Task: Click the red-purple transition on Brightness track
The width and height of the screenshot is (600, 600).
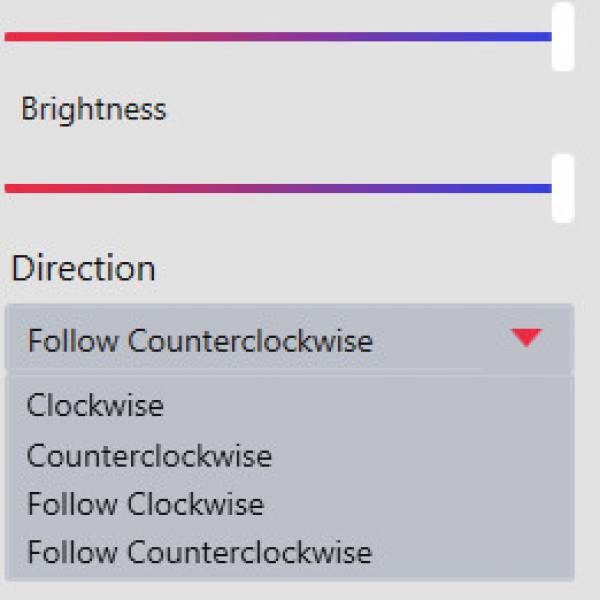Action: 150,188
